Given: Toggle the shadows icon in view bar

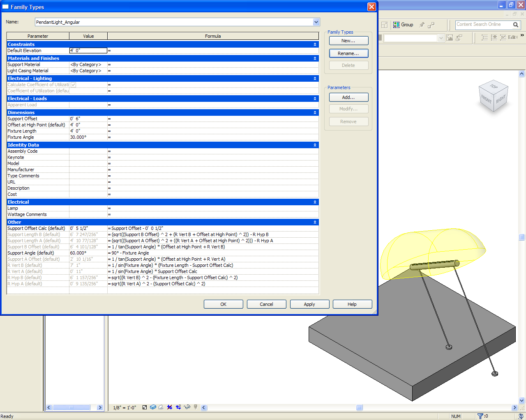Looking at the screenshot, I should pos(161,407).
